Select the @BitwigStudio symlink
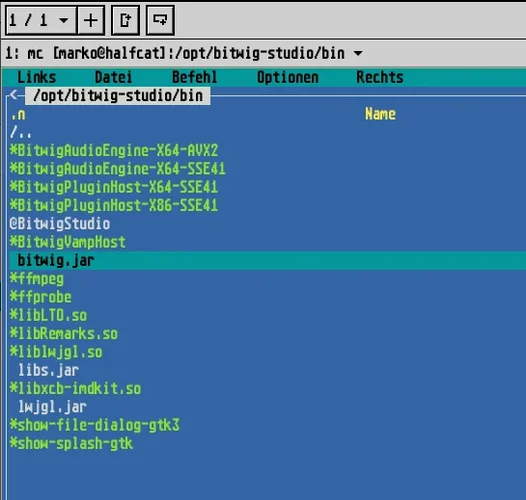This screenshot has width=526, height=500. coord(60,224)
